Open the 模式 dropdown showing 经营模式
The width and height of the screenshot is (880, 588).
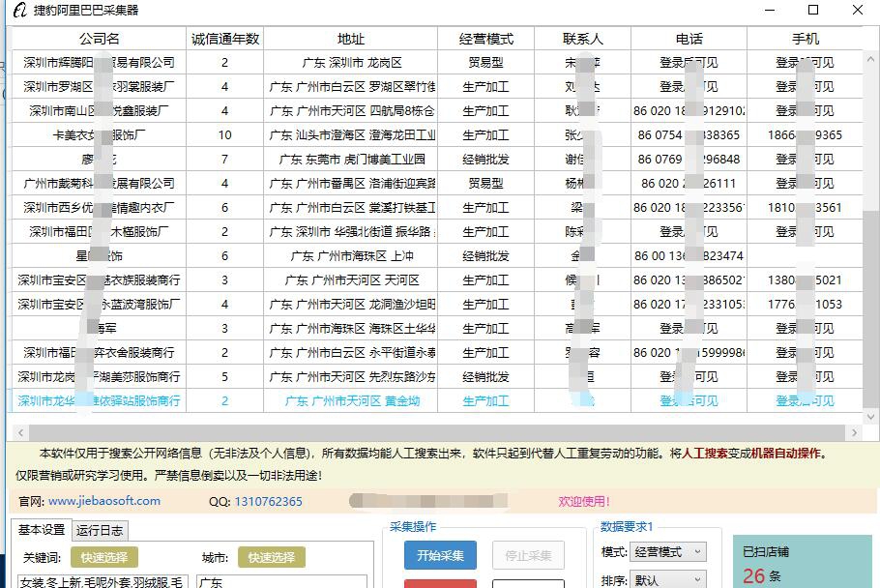coord(667,552)
